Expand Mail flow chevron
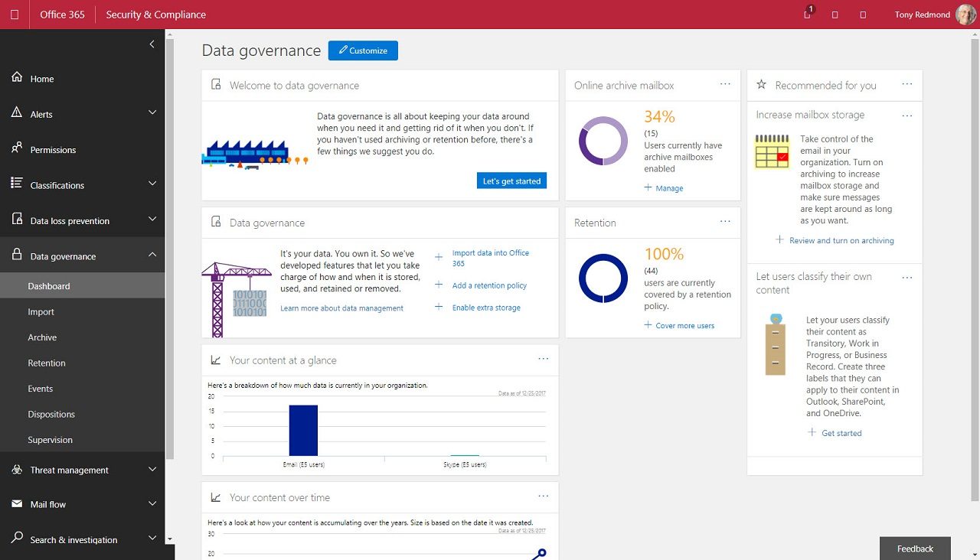The width and height of the screenshot is (980, 560). pyautogui.click(x=152, y=503)
